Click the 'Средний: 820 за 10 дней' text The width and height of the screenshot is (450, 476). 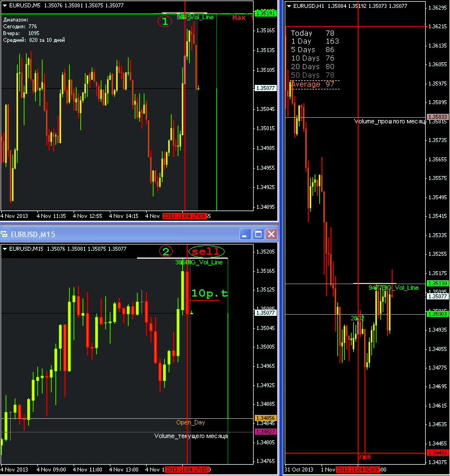34,40
